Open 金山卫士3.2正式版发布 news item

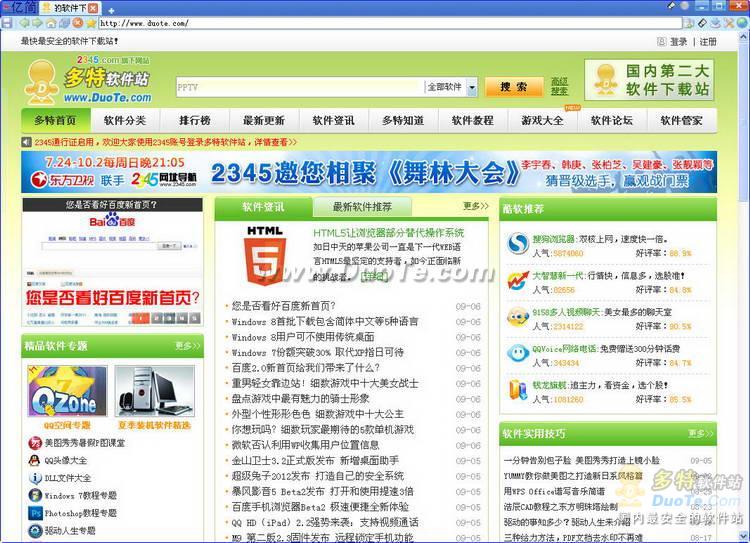coord(315,461)
